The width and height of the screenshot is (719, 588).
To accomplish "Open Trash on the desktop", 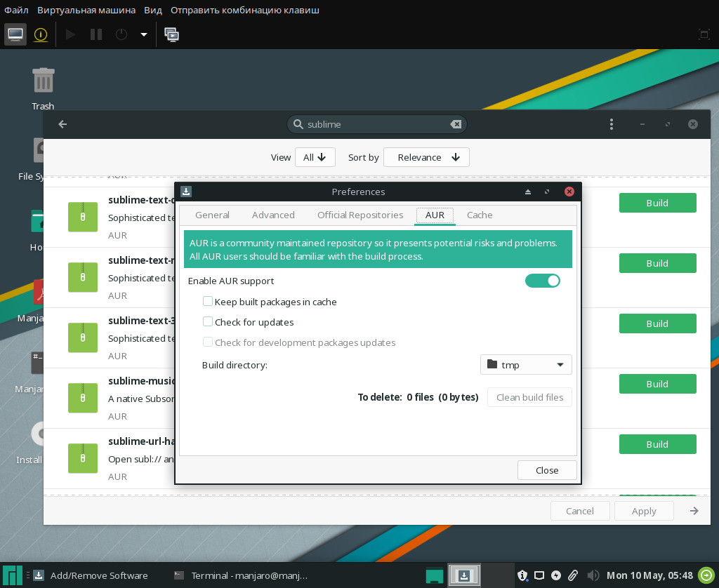I will [43, 81].
